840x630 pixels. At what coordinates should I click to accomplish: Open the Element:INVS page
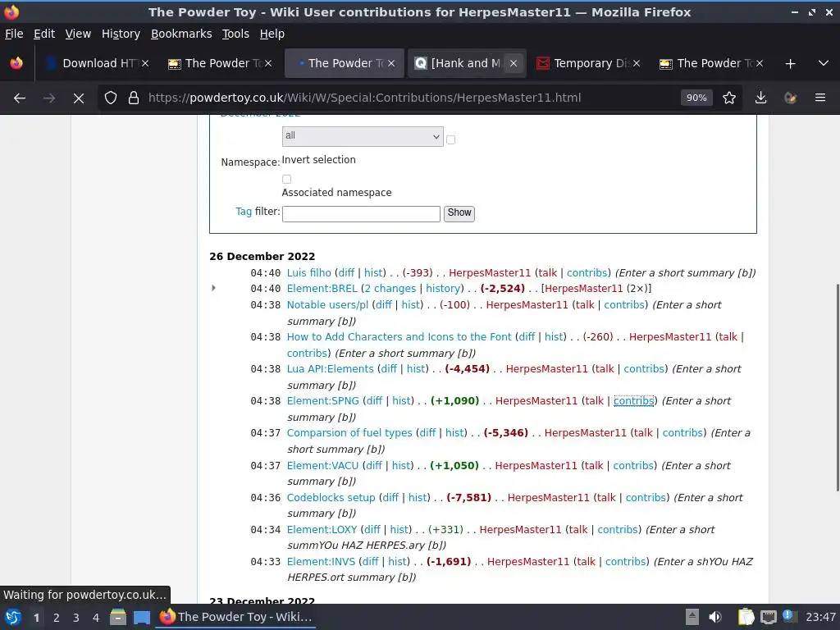point(321,561)
